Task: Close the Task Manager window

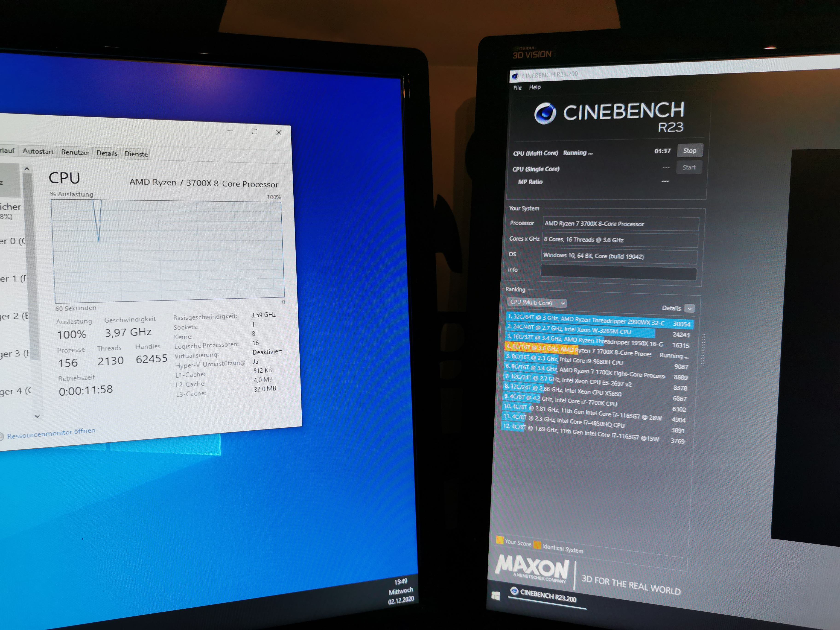Action: point(279,132)
